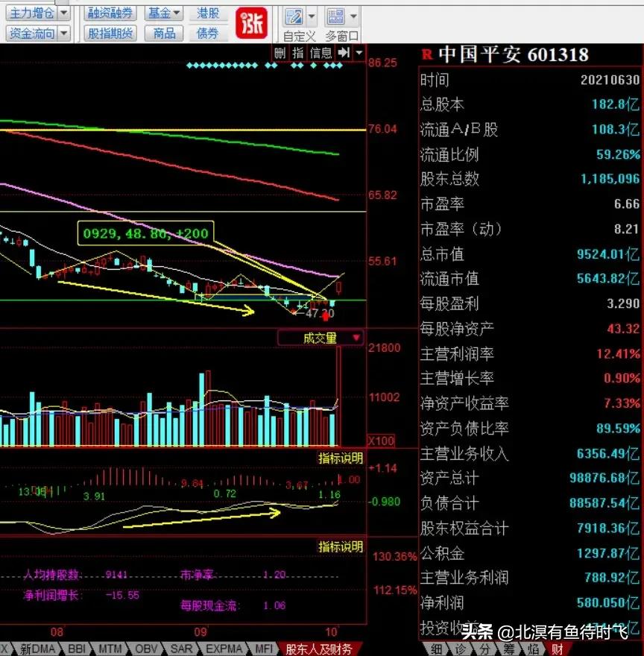
Task: Select the 诊 diagnosis tab
Action: [461, 649]
